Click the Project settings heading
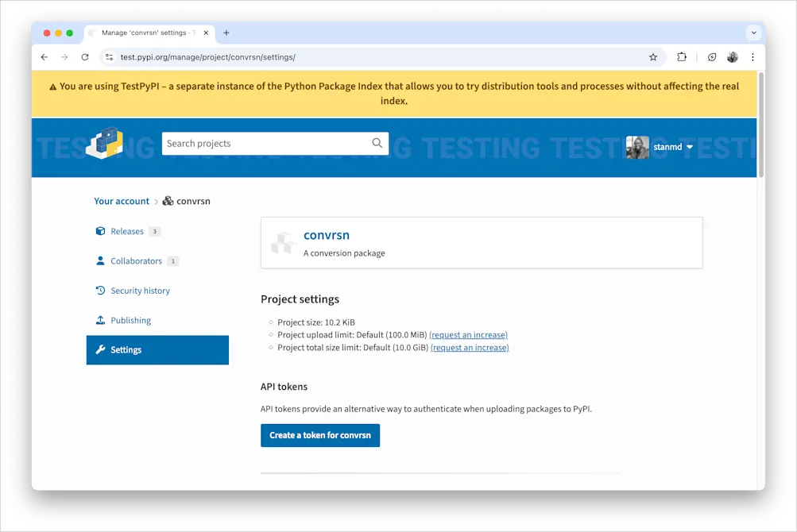Viewport: 797px width, 532px height. (300, 299)
